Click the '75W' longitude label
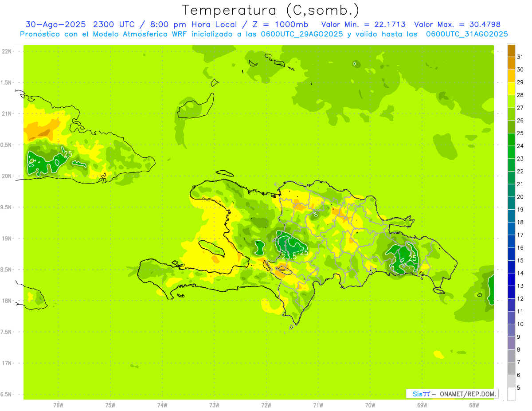532x411 pixels. 110,405
